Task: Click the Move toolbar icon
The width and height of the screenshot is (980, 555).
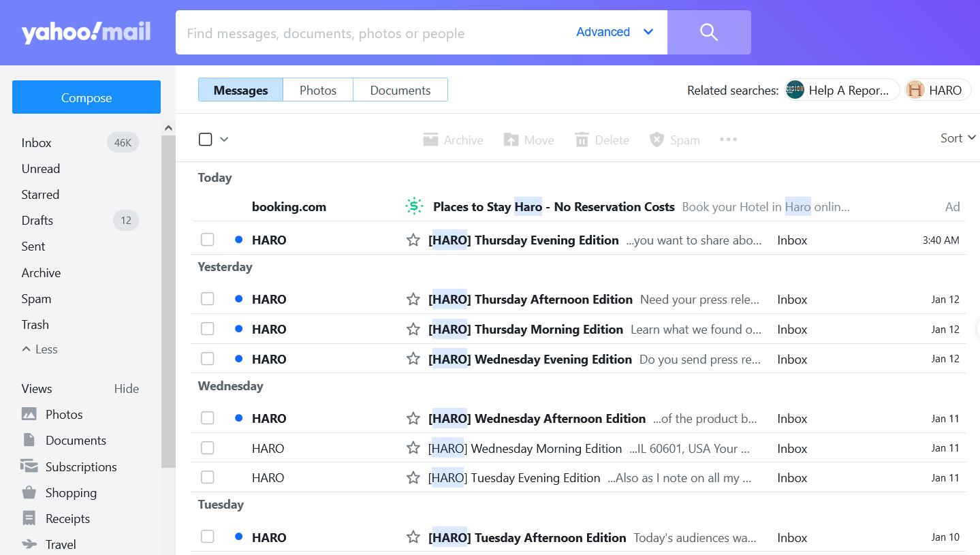Action: [x=511, y=140]
